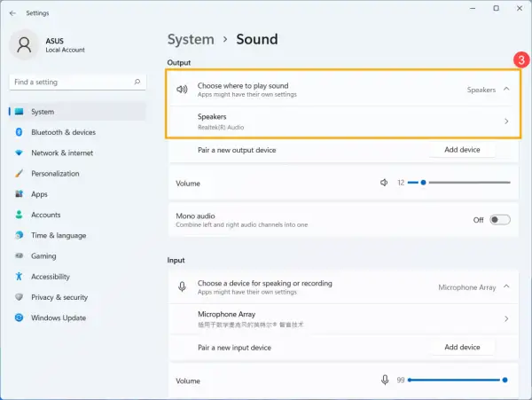
Task: Open Gaming via its controller icon
Action: 19,255
